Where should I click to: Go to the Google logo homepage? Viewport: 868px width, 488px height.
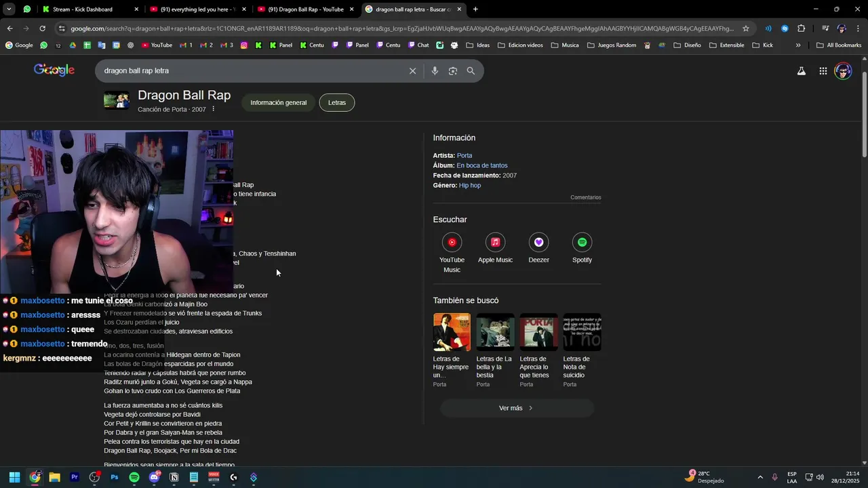click(x=54, y=70)
